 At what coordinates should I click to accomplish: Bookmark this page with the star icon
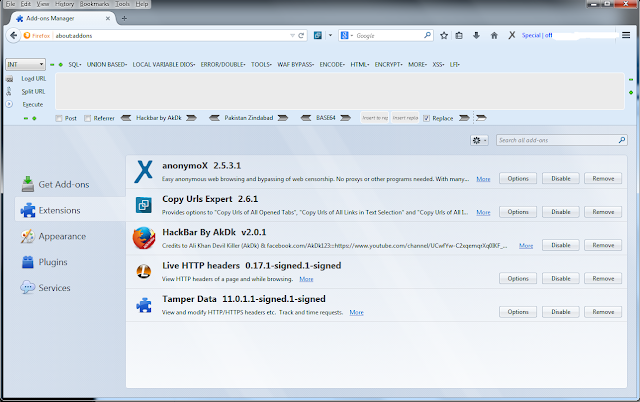click(444, 36)
